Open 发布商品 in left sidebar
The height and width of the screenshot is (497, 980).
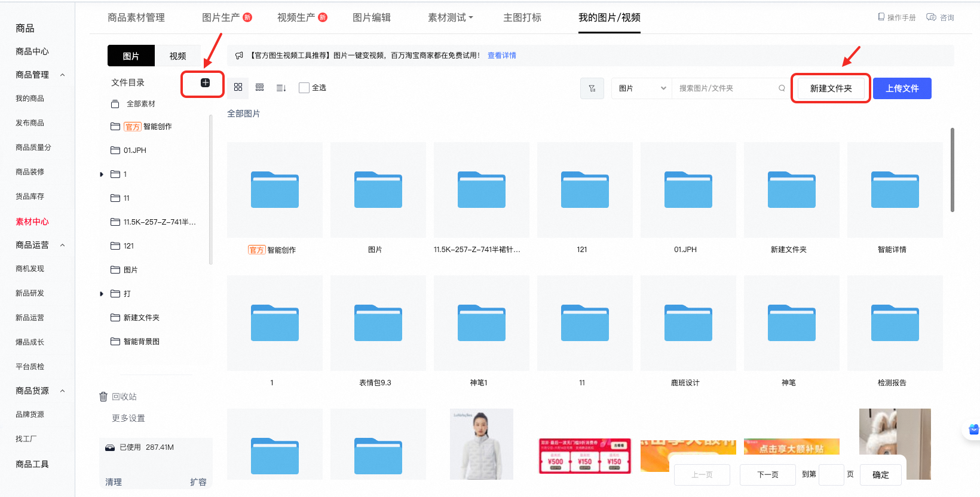[x=30, y=123]
